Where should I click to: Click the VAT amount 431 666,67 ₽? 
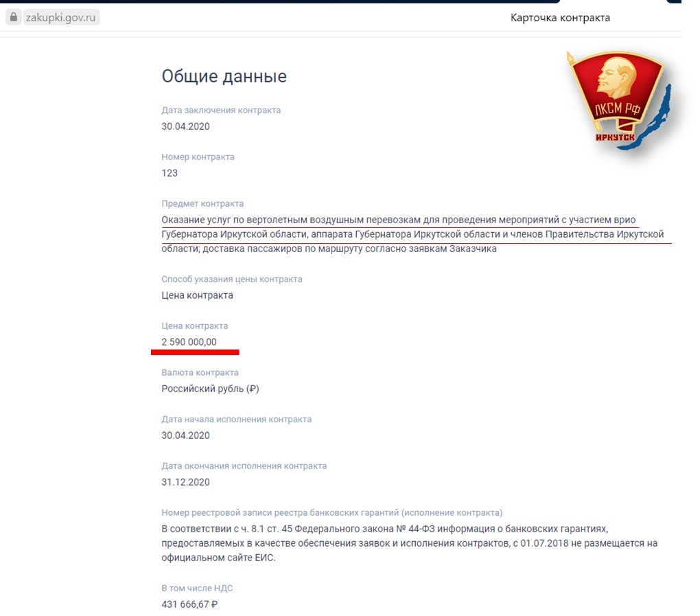189,604
